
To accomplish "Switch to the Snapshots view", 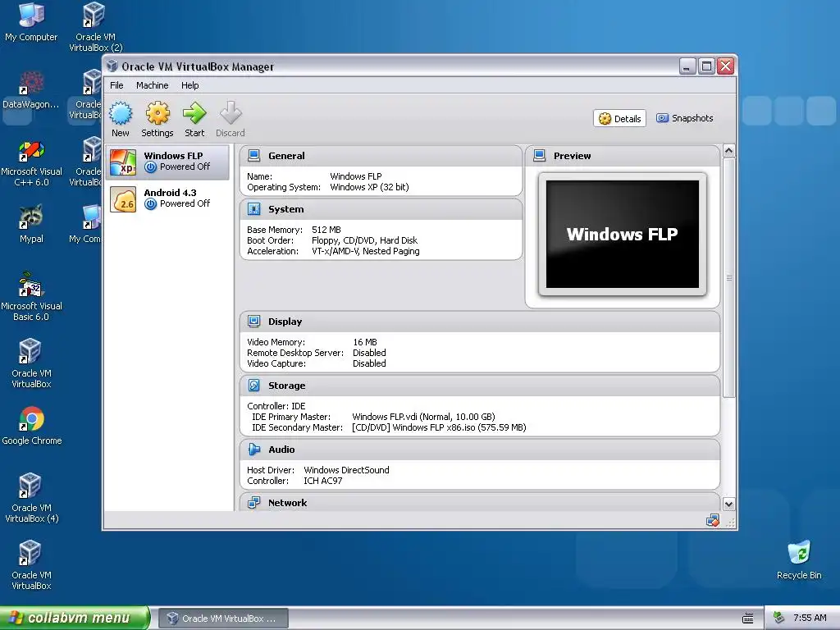I will coord(685,118).
